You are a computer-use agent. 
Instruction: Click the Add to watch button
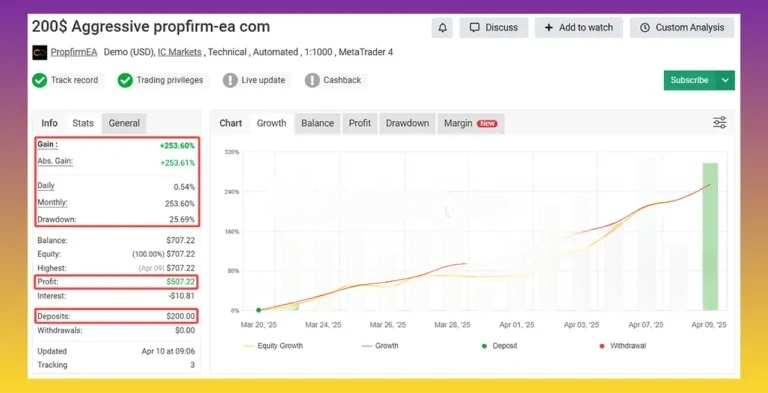578,28
